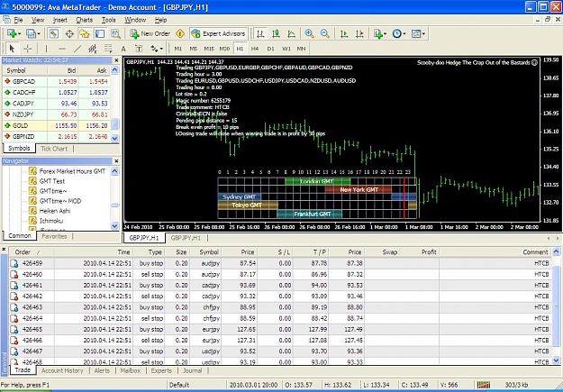Select the bar chart display icon
Image resolution: width=563 pixels, height=392 pixels.
tap(260, 33)
